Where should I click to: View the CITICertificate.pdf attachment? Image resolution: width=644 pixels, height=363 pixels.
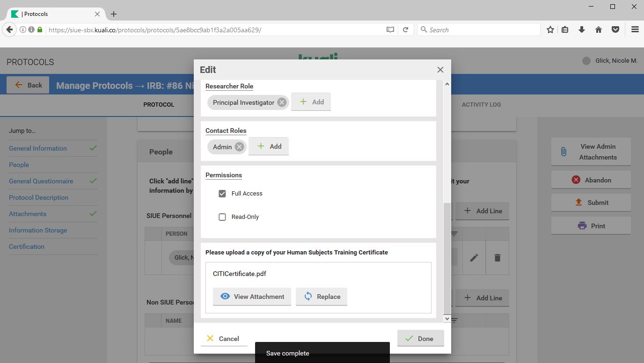tap(252, 297)
